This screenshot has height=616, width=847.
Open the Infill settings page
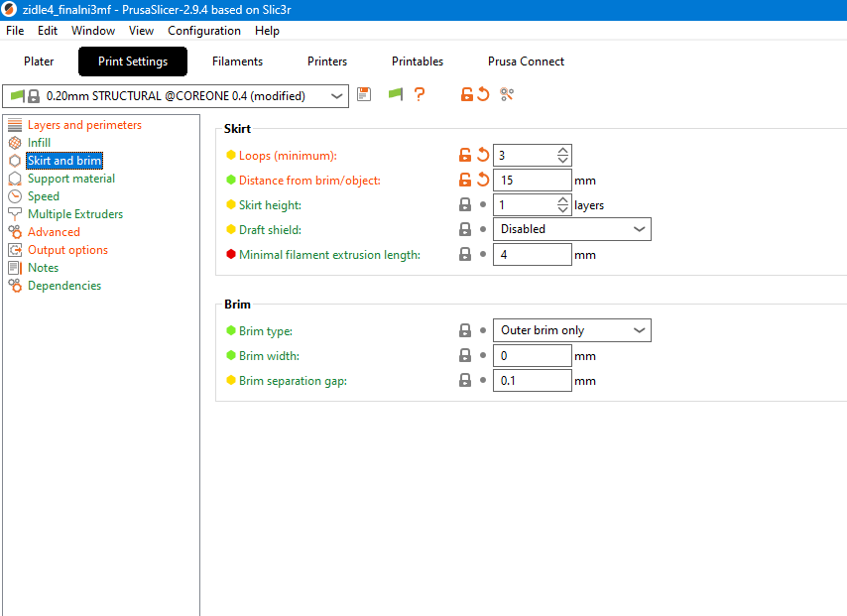pos(39,143)
